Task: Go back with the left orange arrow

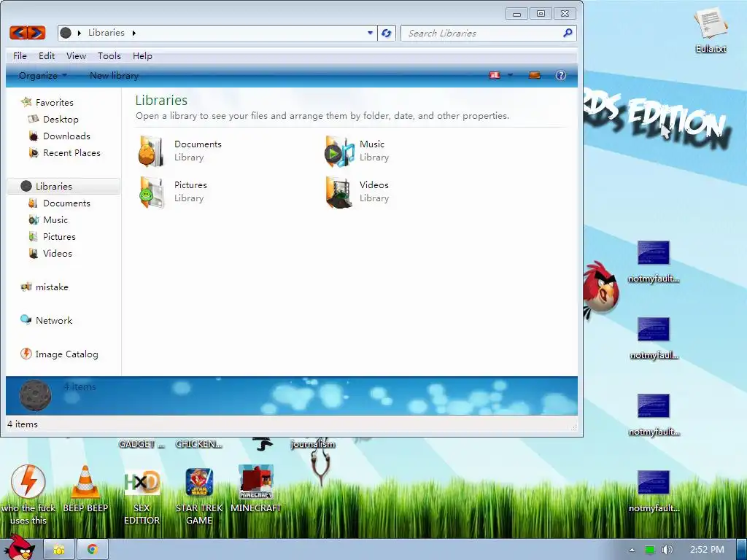Action: (18, 32)
